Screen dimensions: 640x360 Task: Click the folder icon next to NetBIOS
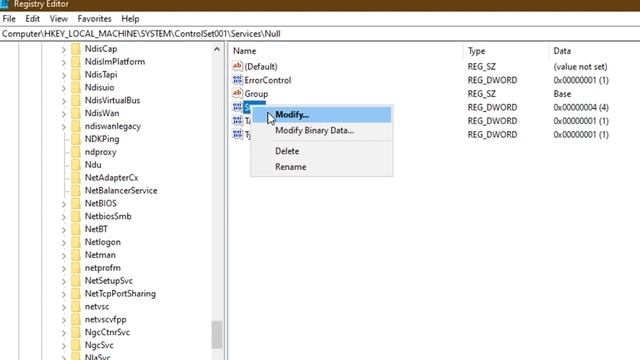76,204
